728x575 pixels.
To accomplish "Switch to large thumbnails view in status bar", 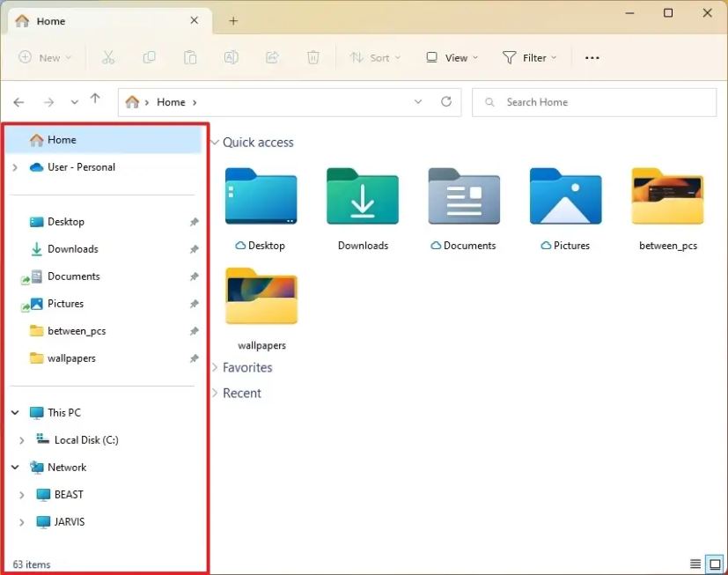I will [x=715, y=564].
